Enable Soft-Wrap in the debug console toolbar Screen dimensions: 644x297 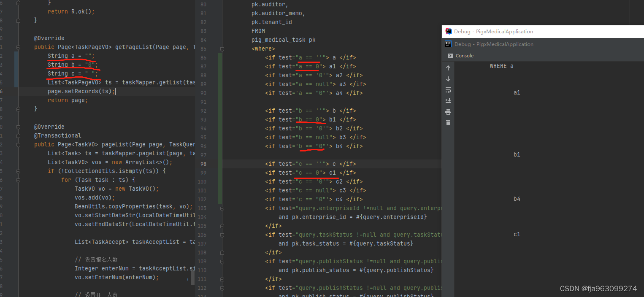pyautogui.click(x=448, y=90)
